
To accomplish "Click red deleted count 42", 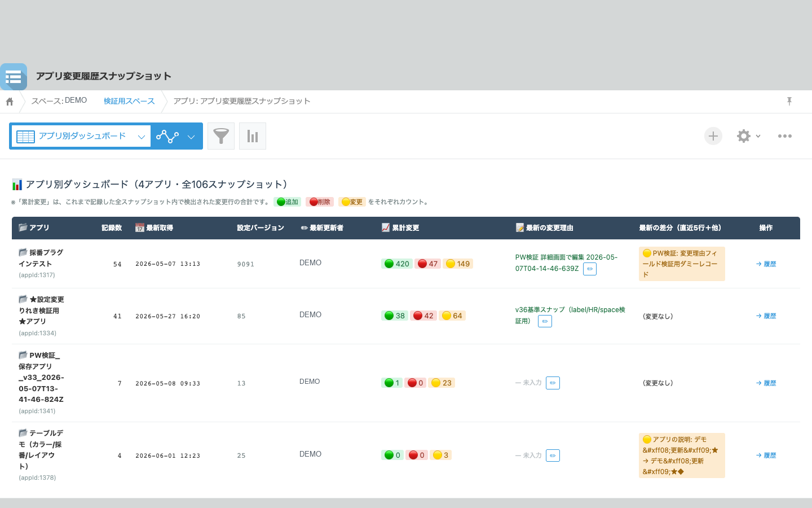I will 423,316.
